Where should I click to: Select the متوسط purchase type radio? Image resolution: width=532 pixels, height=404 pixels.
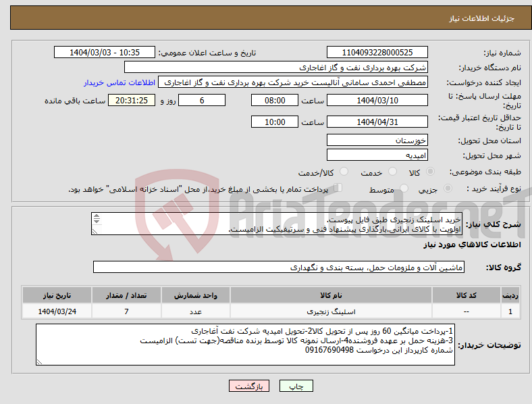[x=404, y=188]
